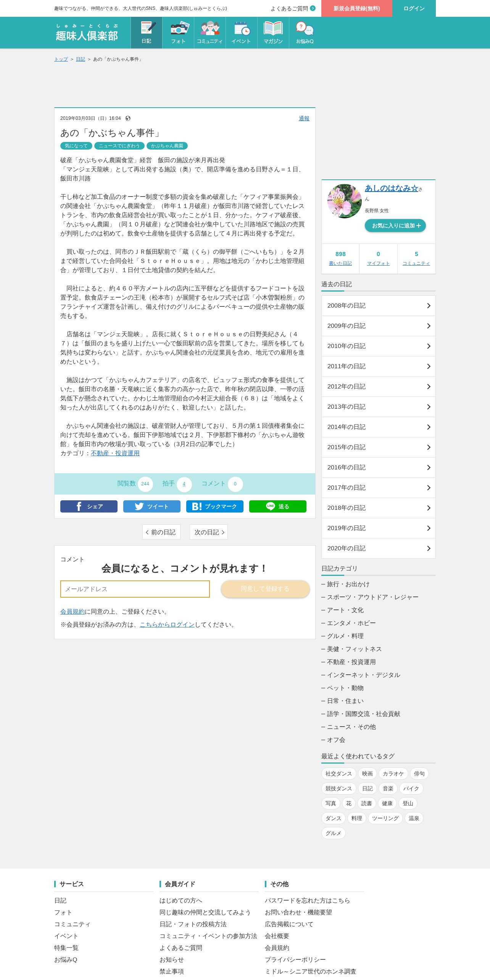Open footer 特集一覧 link

(x=66, y=948)
